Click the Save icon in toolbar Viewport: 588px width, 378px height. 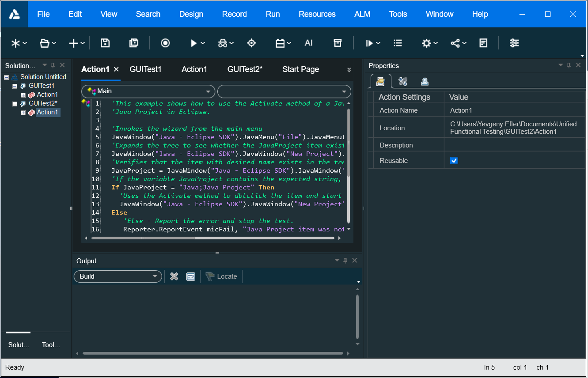pos(105,43)
